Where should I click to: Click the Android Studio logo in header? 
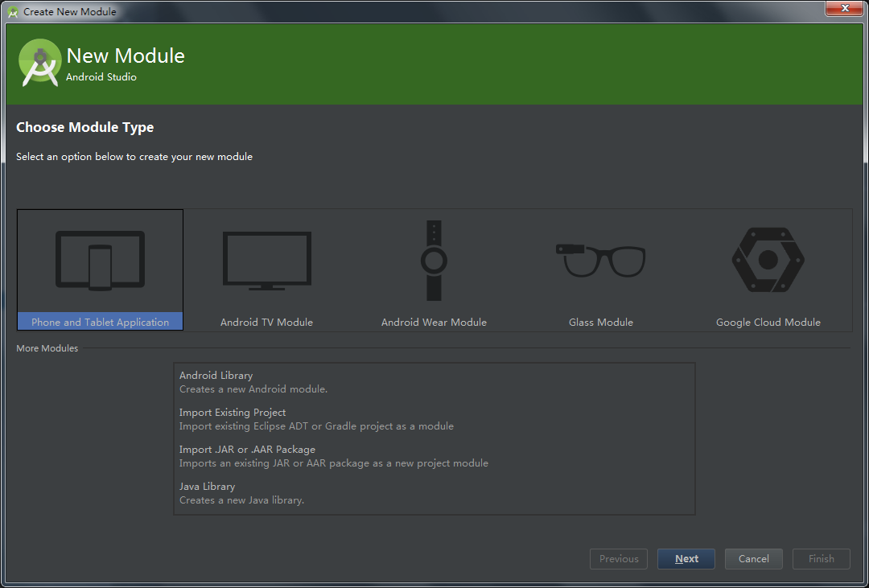pyautogui.click(x=40, y=63)
